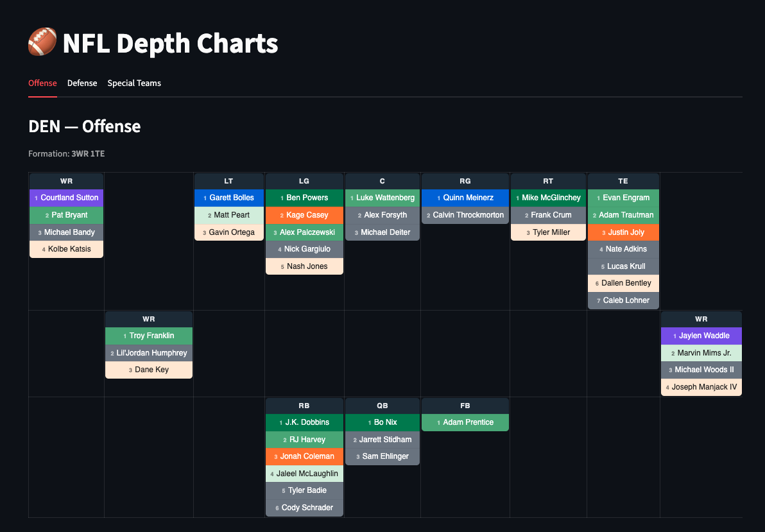
Task: Click Cody Schrader entry
Action: click(x=304, y=508)
